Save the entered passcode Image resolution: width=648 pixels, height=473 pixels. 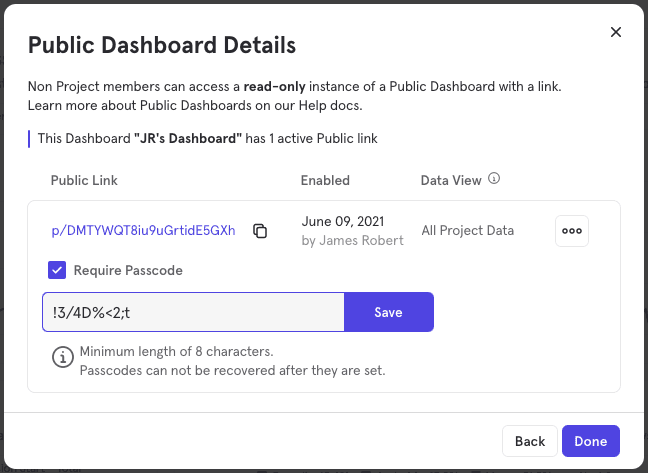388,312
